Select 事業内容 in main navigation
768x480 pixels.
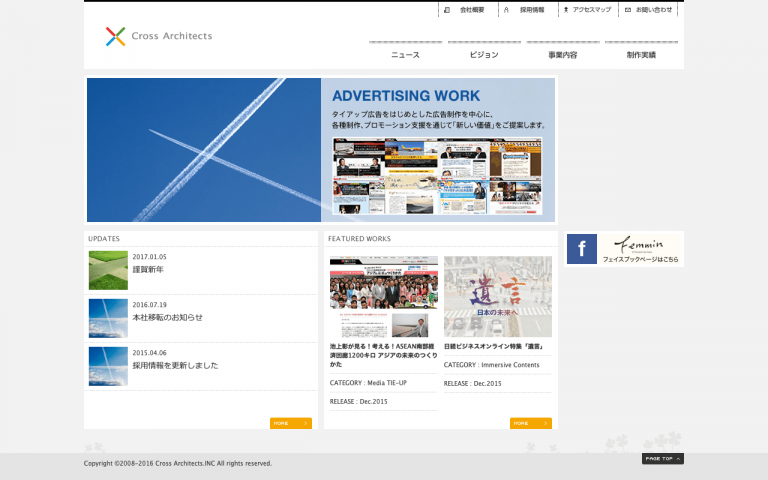[x=563, y=54]
